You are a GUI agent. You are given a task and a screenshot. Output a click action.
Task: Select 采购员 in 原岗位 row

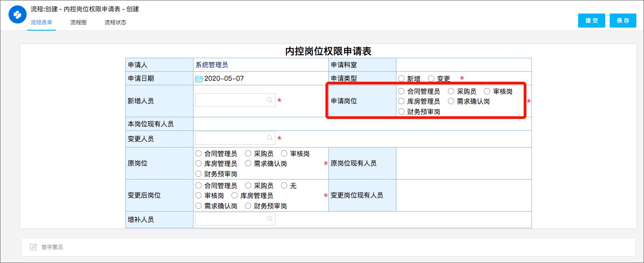pyautogui.click(x=248, y=153)
